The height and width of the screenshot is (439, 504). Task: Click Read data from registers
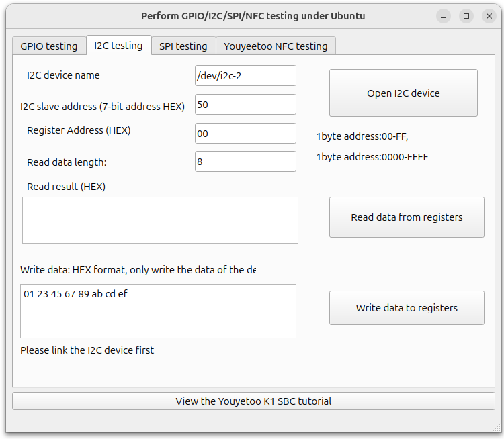point(407,217)
